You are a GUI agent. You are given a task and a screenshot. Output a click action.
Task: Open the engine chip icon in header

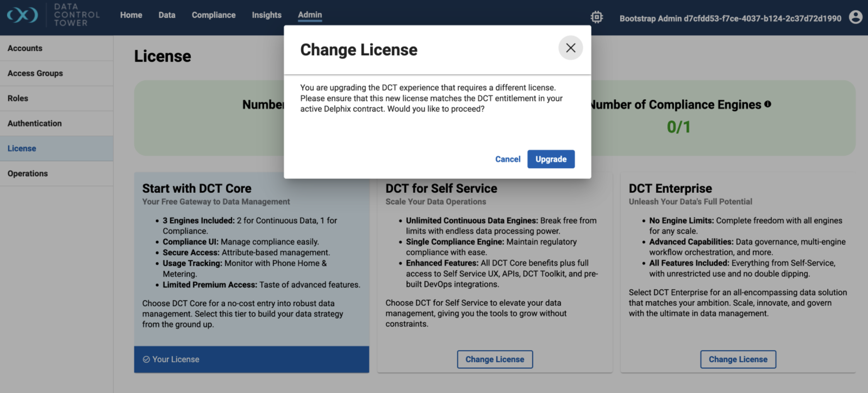[596, 17]
